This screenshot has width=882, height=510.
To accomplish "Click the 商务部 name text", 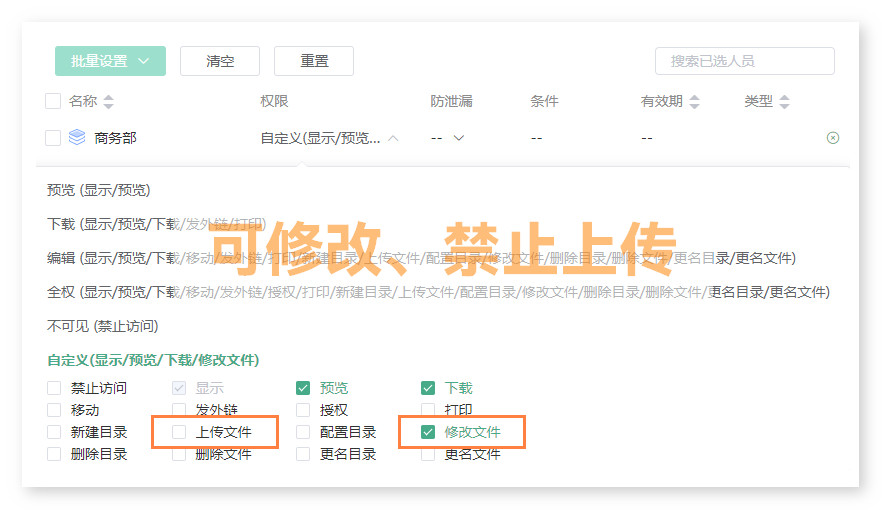I will [x=115, y=138].
